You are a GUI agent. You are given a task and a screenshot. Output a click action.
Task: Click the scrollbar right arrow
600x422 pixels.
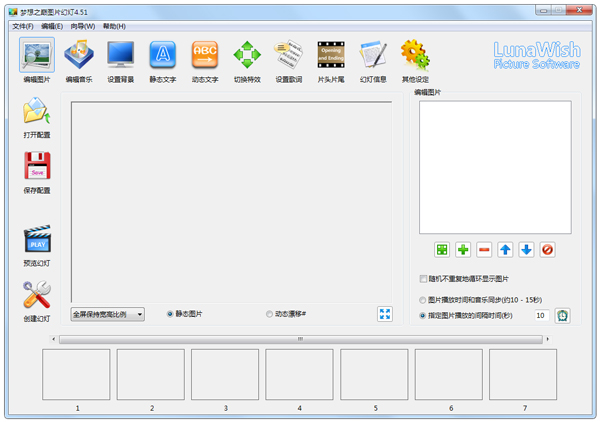pyautogui.click(x=548, y=339)
